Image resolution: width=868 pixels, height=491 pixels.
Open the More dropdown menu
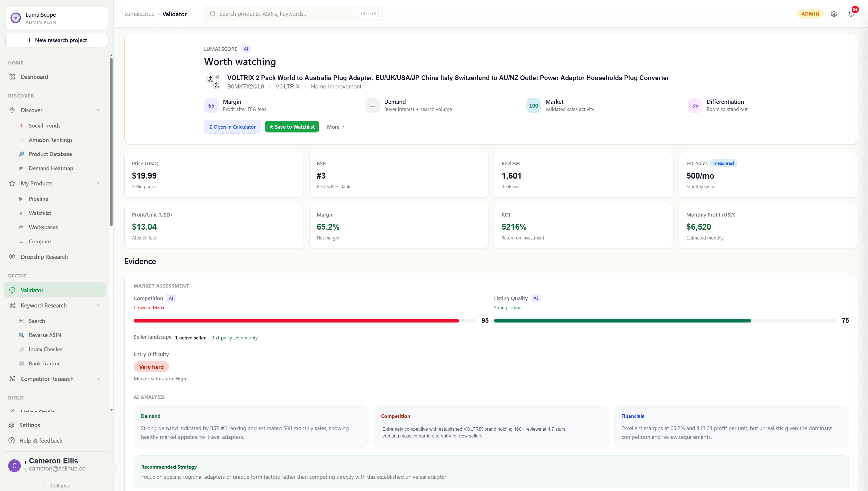pyautogui.click(x=336, y=127)
